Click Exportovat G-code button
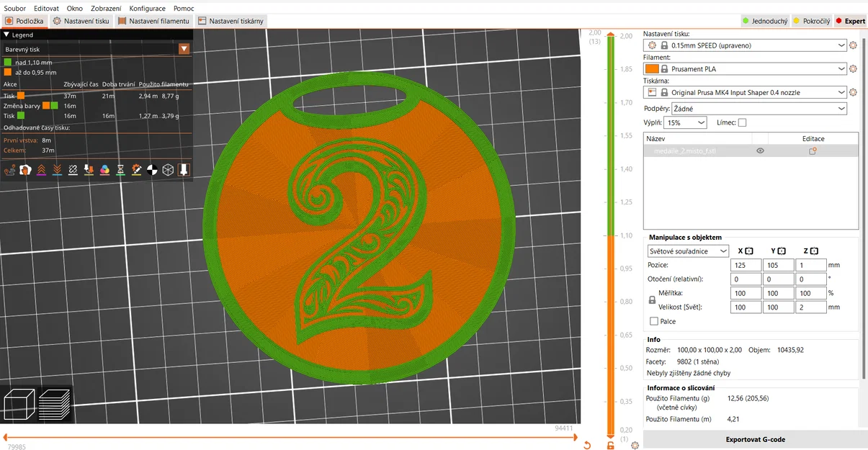This screenshot has width=868, height=450. pos(755,439)
